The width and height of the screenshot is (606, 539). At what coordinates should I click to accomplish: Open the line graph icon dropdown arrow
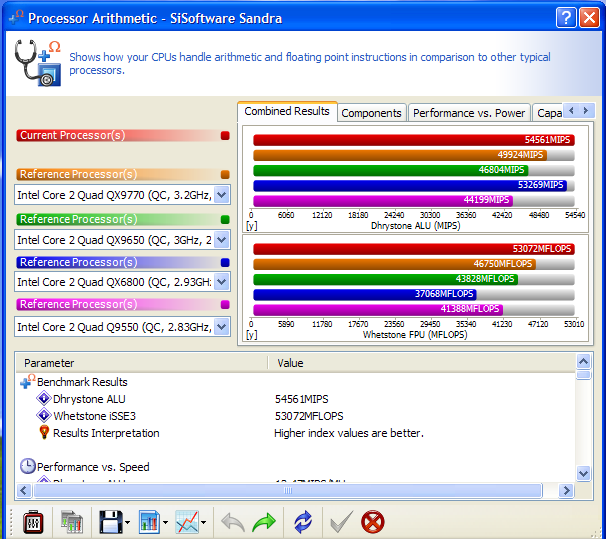[x=203, y=522]
